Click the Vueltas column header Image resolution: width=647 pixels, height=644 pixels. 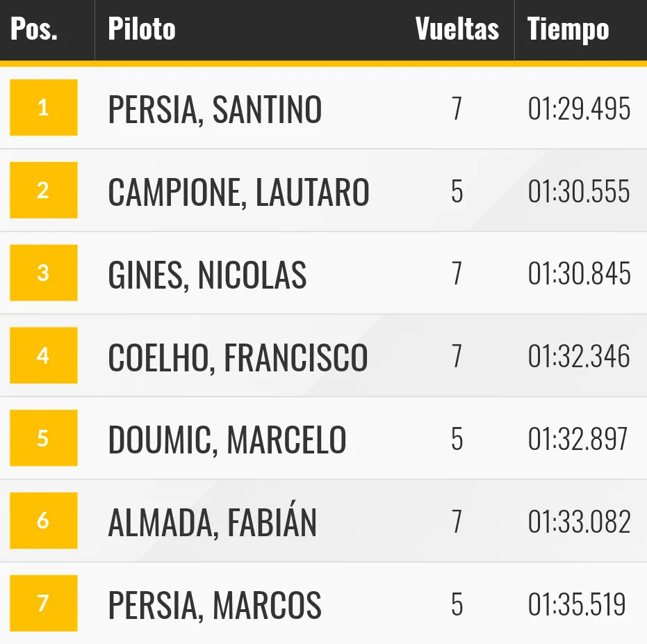tap(457, 30)
